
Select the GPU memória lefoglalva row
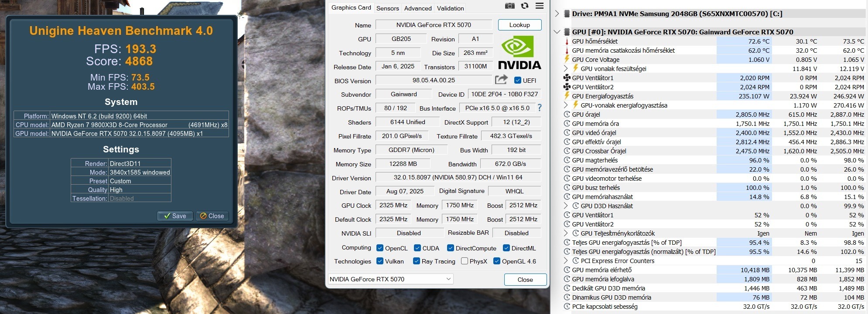point(714,279)
